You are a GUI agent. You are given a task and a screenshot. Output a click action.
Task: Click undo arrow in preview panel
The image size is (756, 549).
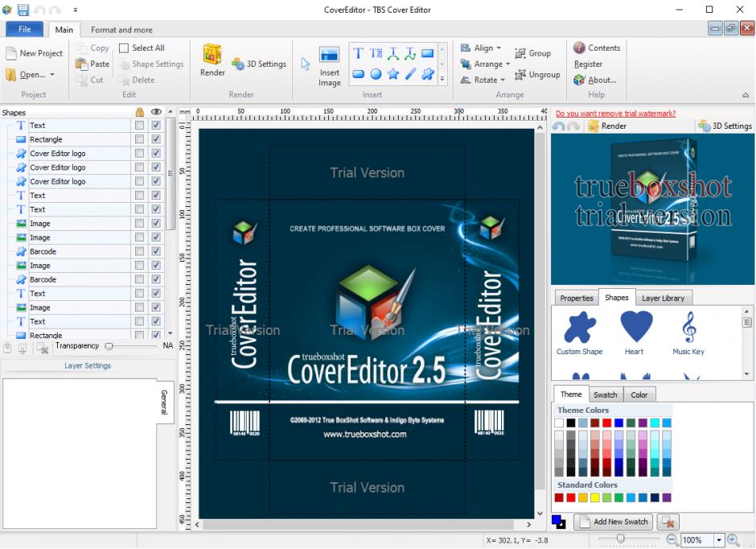(x=559, y=126)
